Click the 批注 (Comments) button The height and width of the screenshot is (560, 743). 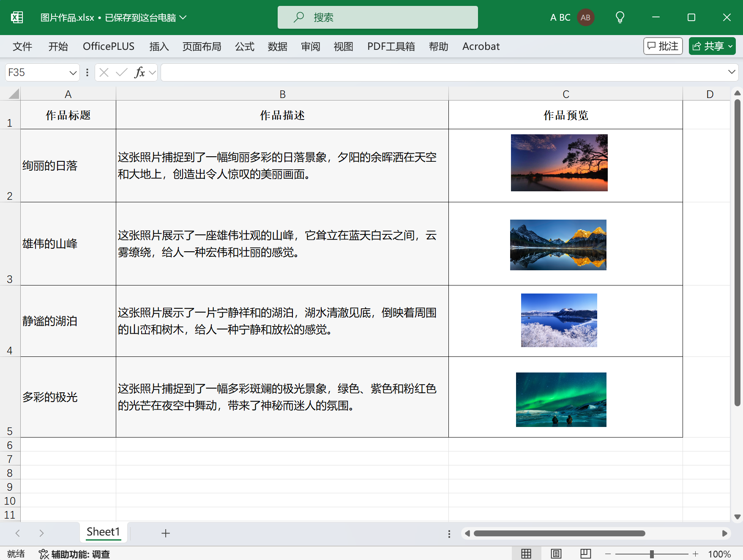click(663, 46)
